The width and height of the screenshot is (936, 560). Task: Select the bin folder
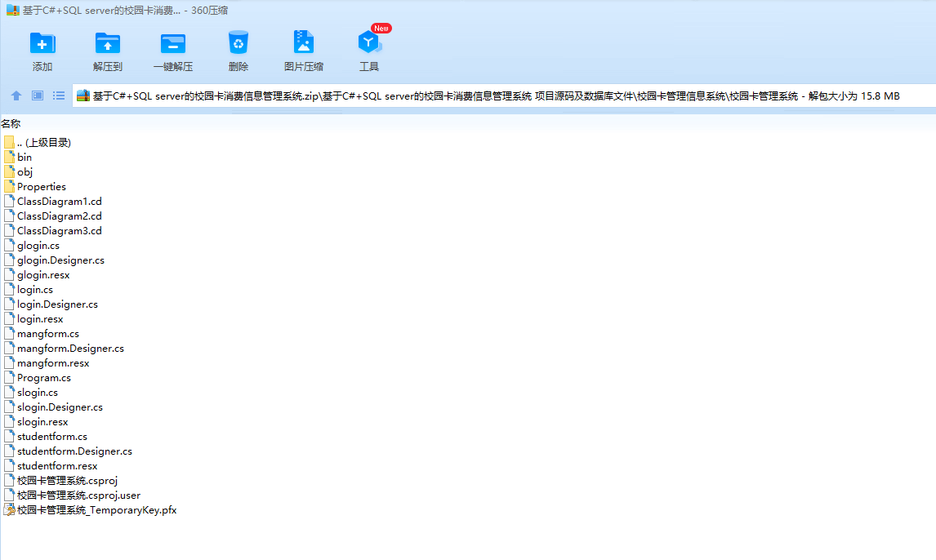tap(18, 158)
